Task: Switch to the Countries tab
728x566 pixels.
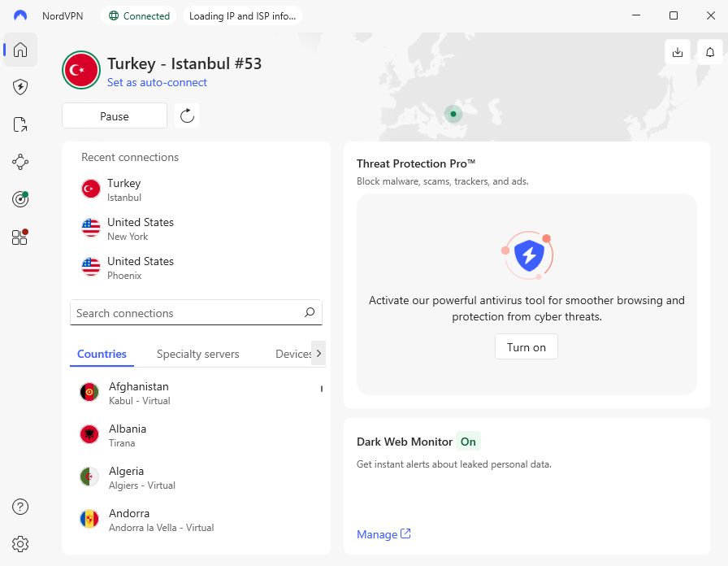Action: click(x=102, y=354)
